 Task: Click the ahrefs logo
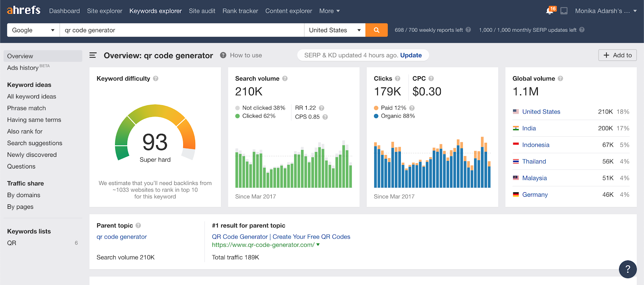coord(24,10)
